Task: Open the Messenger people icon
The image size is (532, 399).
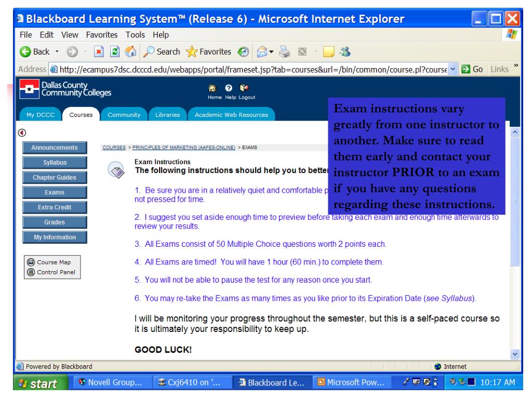Action: click(345, 51)
